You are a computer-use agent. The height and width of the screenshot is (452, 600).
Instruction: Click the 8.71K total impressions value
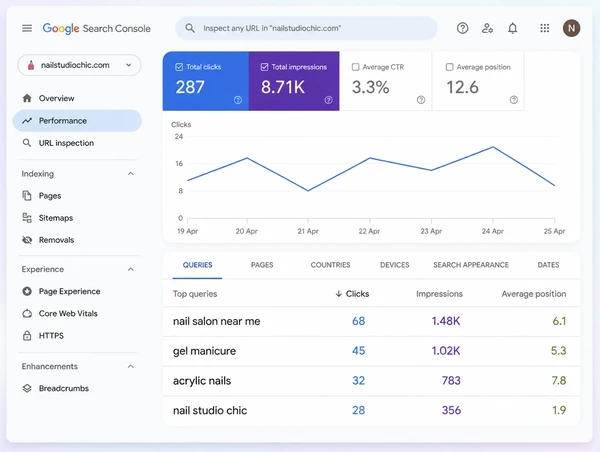tap(283, 87)
